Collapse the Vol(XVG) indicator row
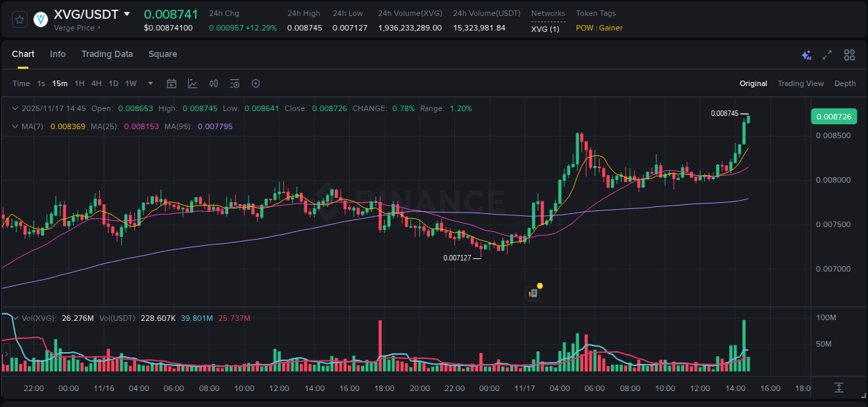The width and height of the screenshot is (868, 407). pyautogui.click(x=15, y=317)
